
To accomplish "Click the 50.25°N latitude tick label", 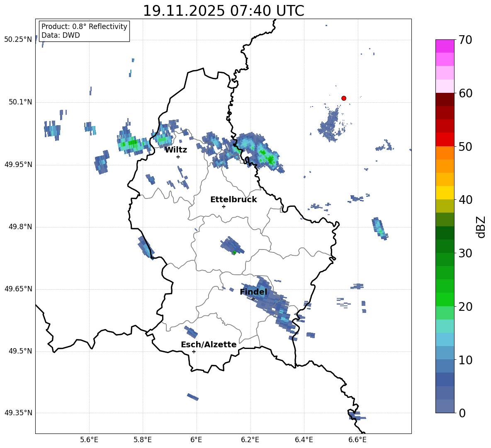I will pos(18,40).
